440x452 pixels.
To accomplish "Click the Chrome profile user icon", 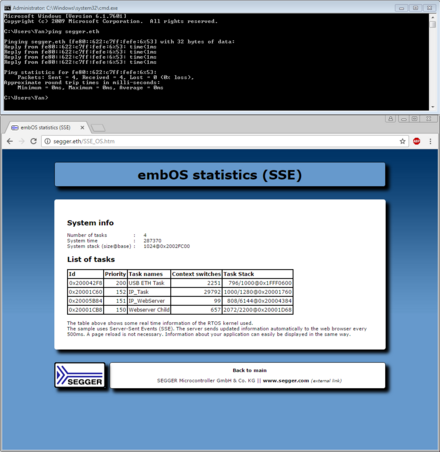I will (x=390, y=119).
